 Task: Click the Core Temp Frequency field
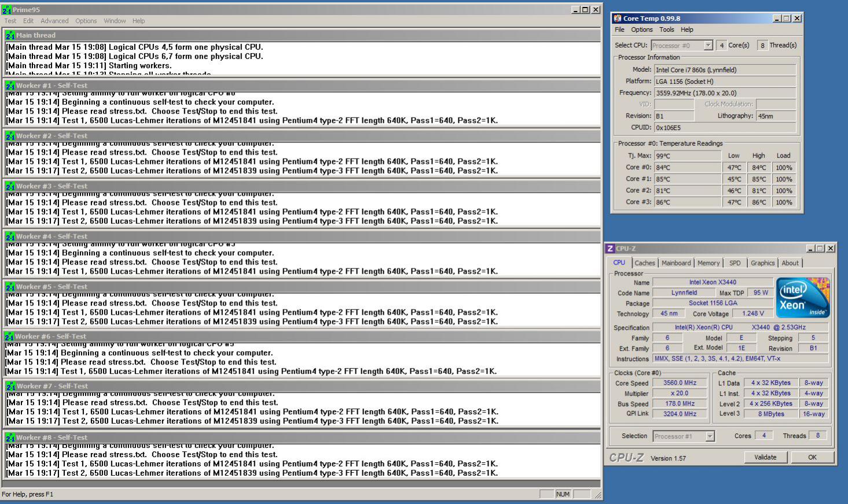(x=725, y=93)
